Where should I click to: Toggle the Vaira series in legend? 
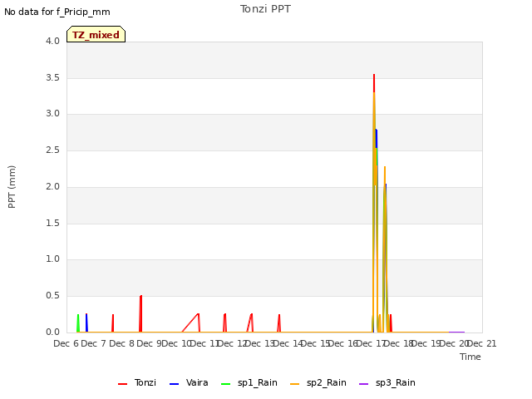pyautogui.click(x=189, y=382)
